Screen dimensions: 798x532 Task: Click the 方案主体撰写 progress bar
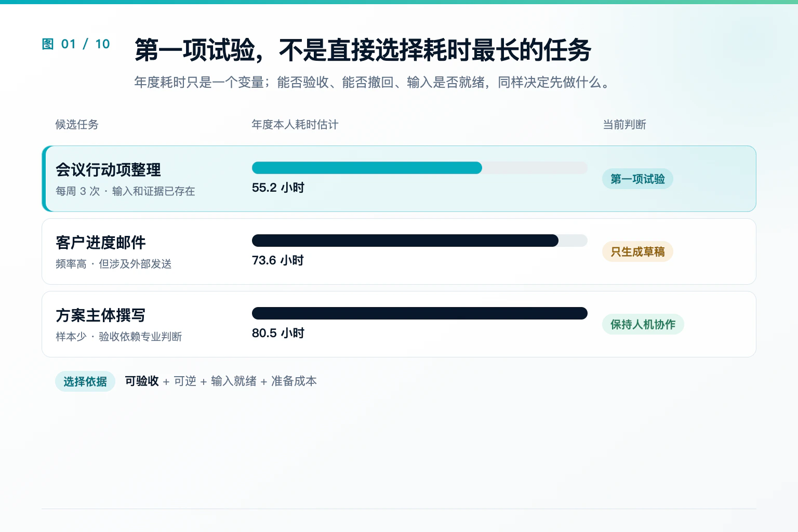(x=420, y=313)
